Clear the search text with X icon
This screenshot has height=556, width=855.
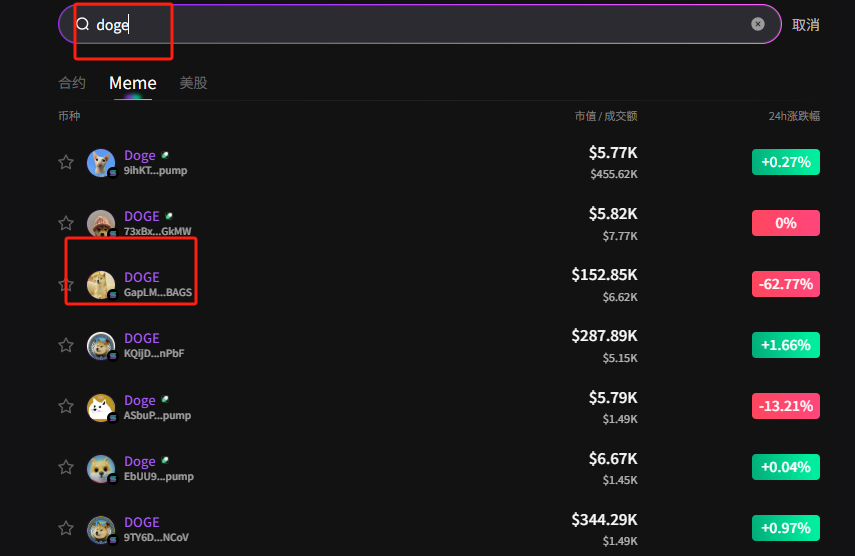pos(757,24)
